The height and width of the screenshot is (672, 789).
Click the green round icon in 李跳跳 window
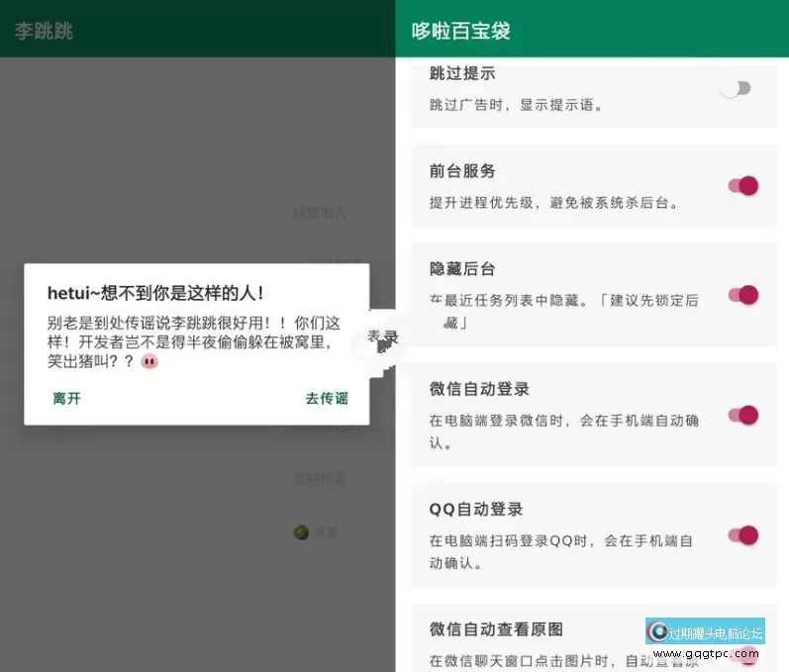(301, 532)
